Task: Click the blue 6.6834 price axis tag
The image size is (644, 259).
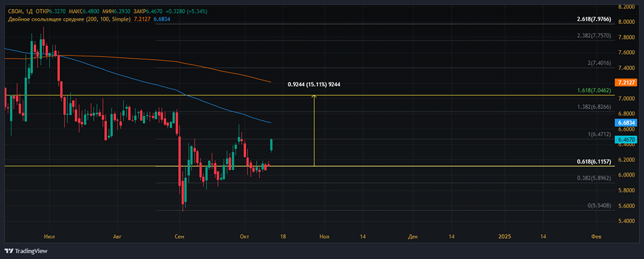Action: pos(625,122)
